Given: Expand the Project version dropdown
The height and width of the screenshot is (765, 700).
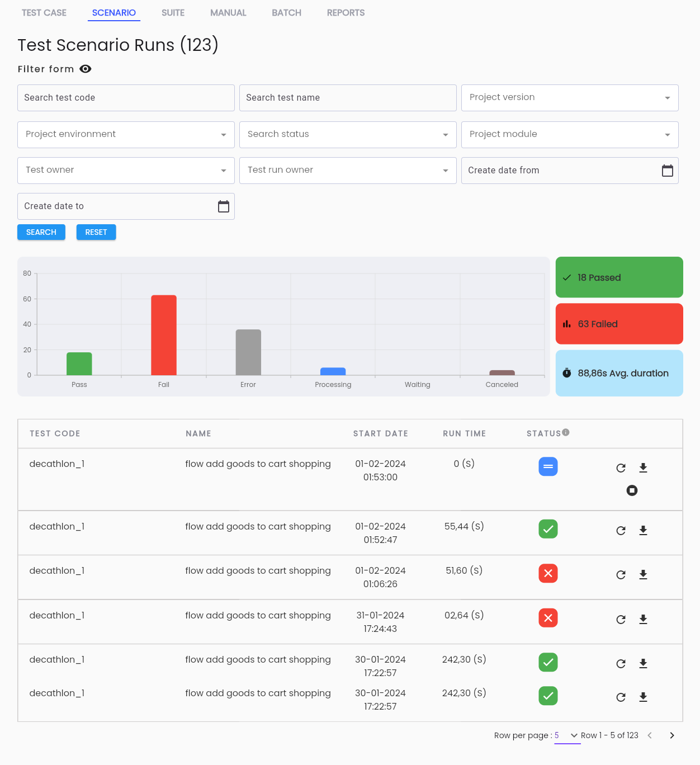Looking at the screenshot, I should coord(570,98).
